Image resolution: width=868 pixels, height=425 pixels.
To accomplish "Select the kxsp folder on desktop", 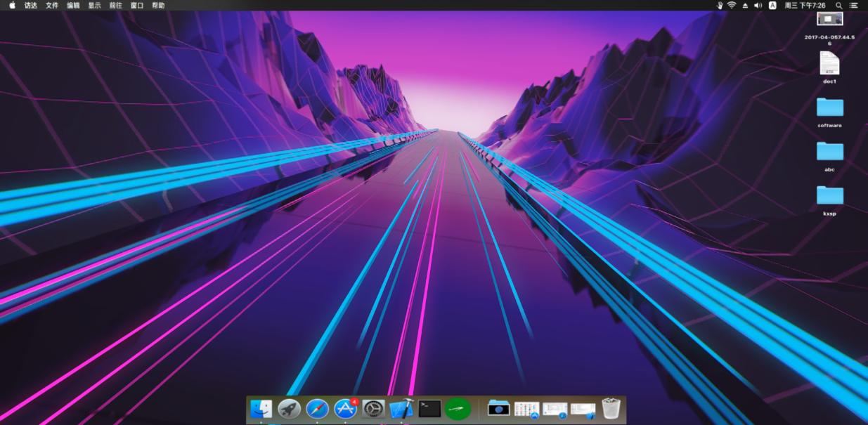I will pyautogui.click(x=829, y=195).
